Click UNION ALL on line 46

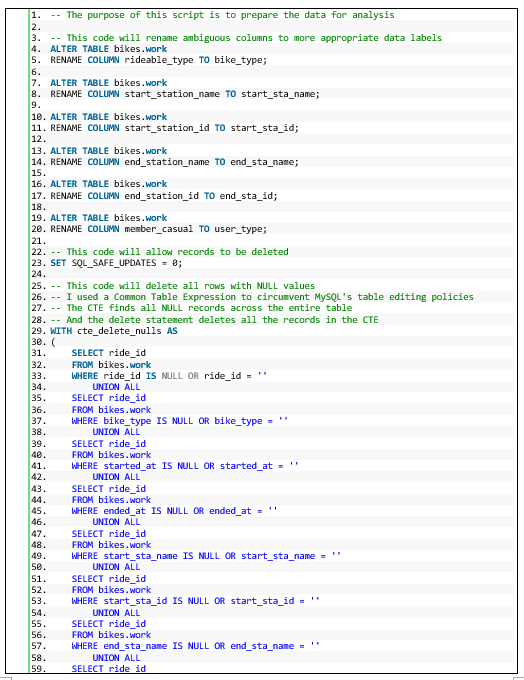(116, 522)
